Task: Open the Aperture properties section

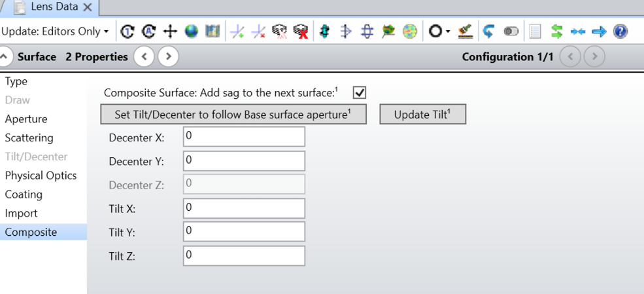Action: click(26, 119)
